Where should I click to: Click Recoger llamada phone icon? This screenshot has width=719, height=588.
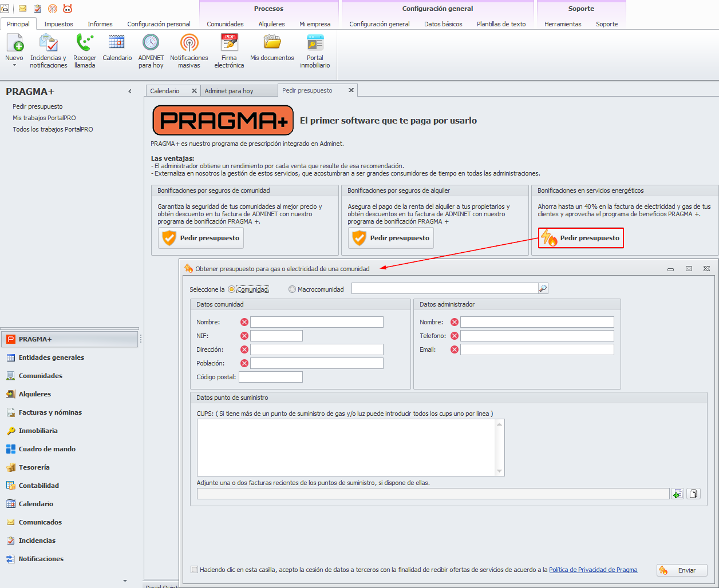(85, 51)
